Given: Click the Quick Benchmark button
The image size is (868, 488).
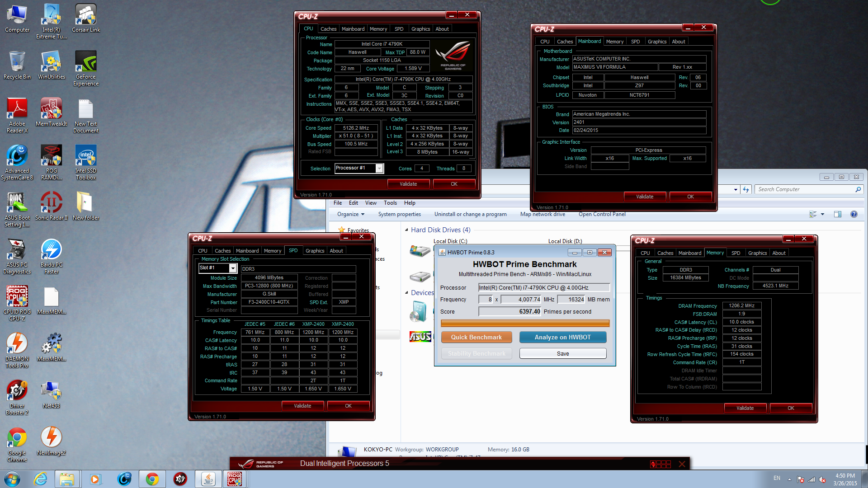Looking at the screenshot, I should pos(476,337).
